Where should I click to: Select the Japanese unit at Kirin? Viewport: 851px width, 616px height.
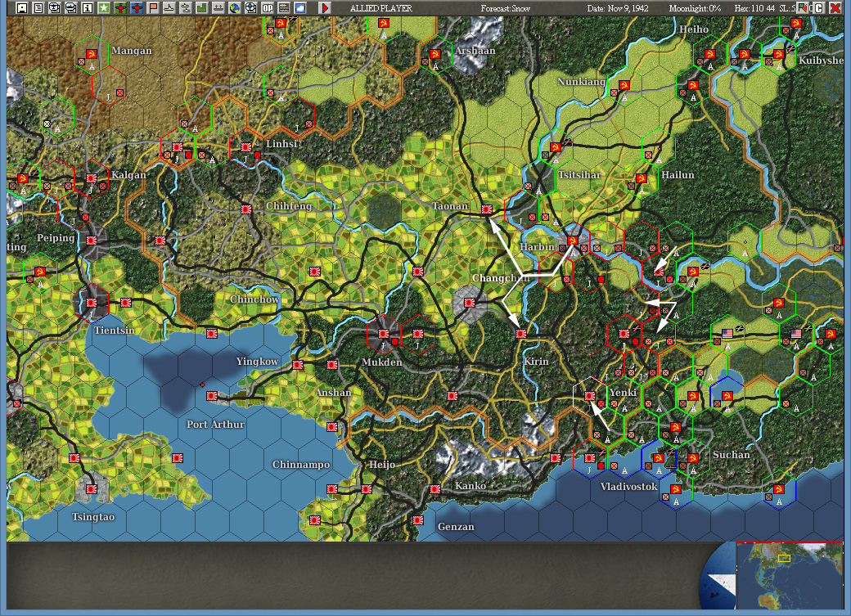521,334
